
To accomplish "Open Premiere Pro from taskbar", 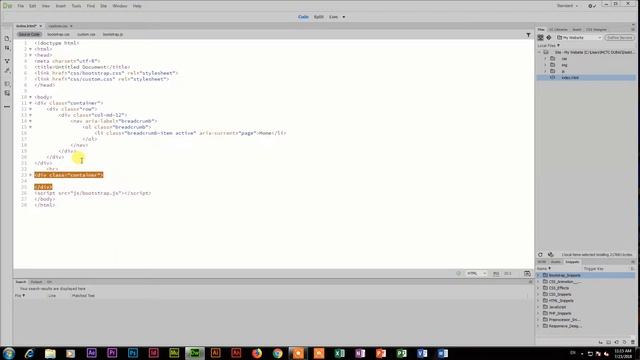I will click(112, 353).
